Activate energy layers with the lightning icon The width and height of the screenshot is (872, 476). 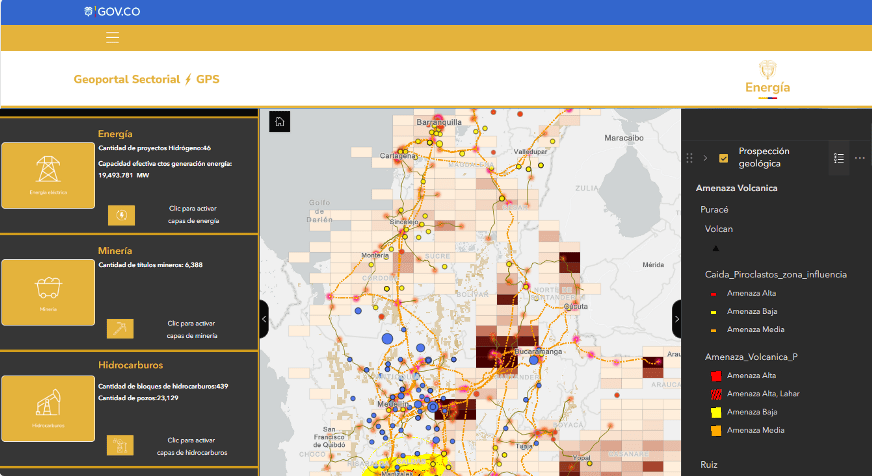pos(120,215)
